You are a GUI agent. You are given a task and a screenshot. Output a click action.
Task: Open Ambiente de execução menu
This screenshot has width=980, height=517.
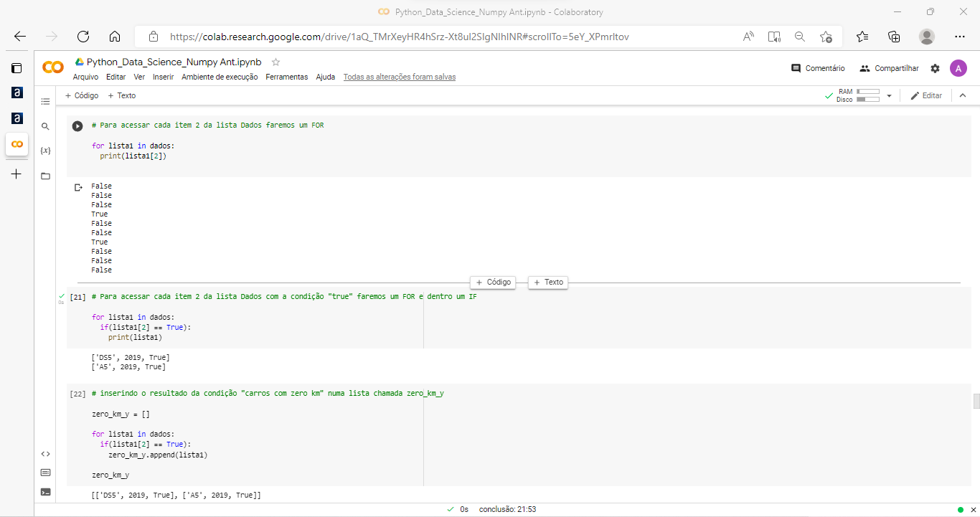[220, 77]
